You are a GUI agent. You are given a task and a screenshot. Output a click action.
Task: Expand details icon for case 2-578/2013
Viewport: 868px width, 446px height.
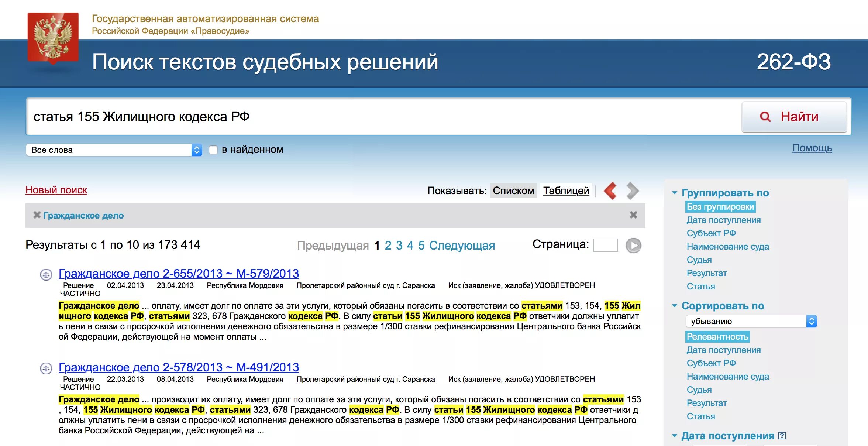[46, 368]
